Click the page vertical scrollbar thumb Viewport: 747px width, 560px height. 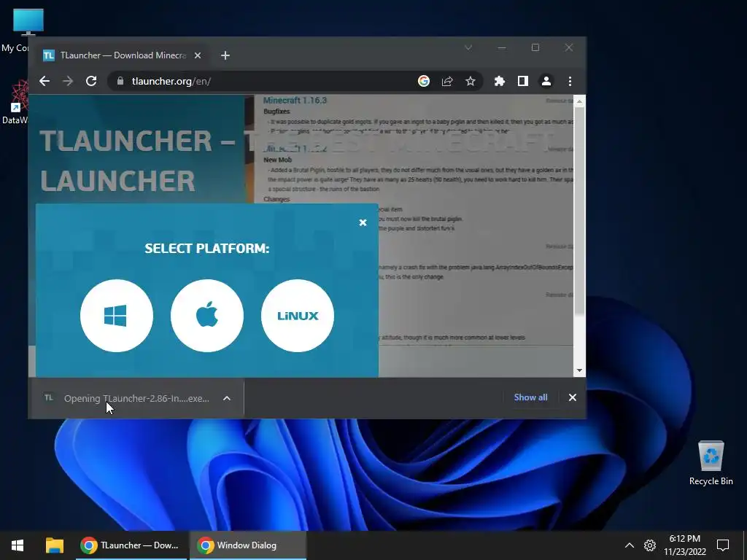(x=579, y=209)
